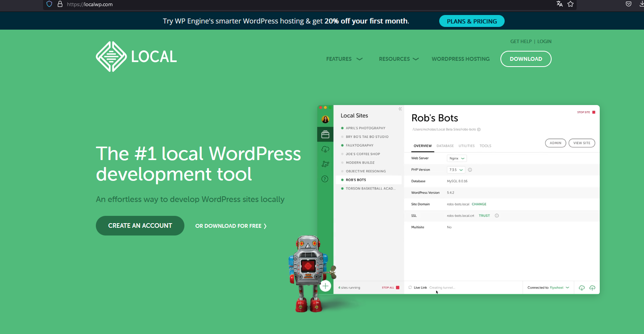Toggle the Live Link circle control
Image resolution: width=644 pixels, height=334 pixels.
(410, 287)
